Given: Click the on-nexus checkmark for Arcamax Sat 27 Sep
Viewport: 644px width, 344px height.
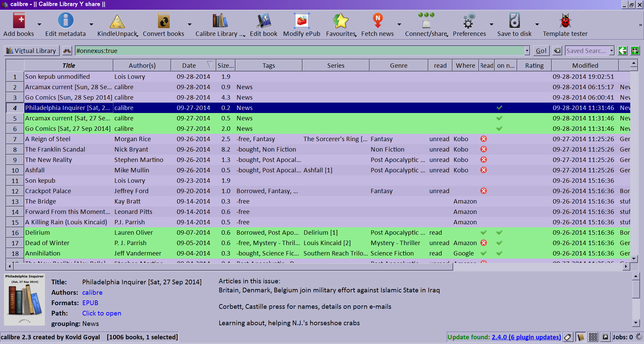Looking at the screenshot, I should 499,118.
